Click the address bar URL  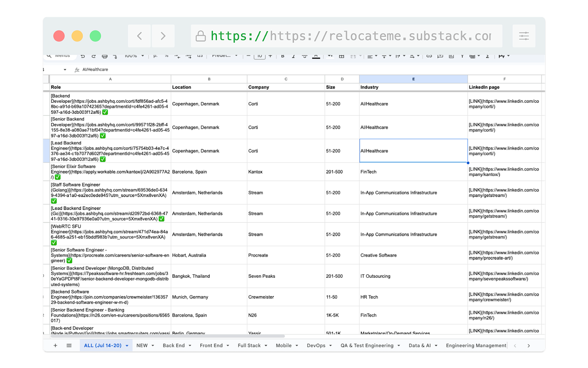pyautogui.click(x=351, y=36)
